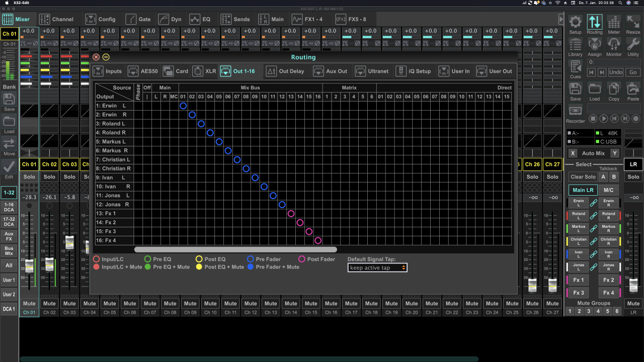Click the Ch 01 fader handle

coord(29,266)
